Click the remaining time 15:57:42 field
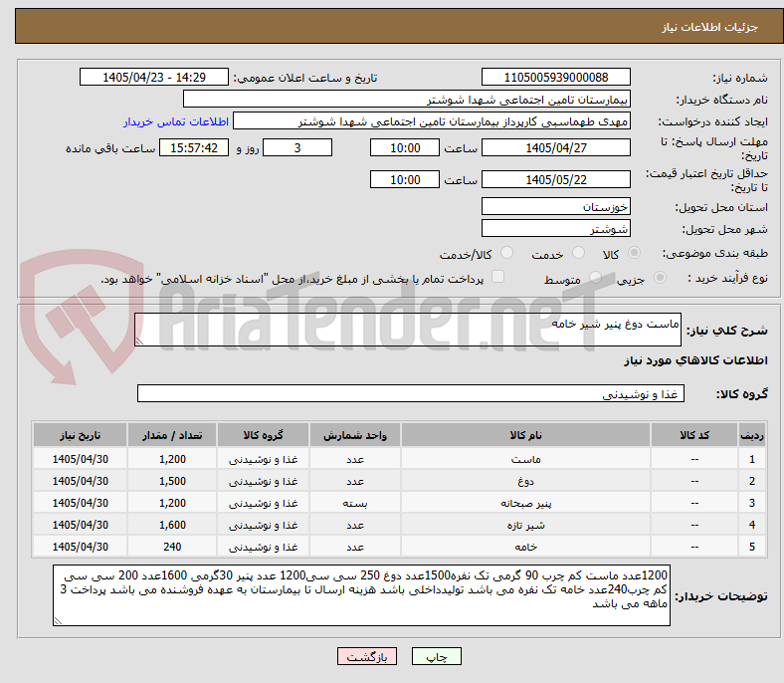Viewport: 784px width, 683px height. pyautogui.click(x=194, y=147)
